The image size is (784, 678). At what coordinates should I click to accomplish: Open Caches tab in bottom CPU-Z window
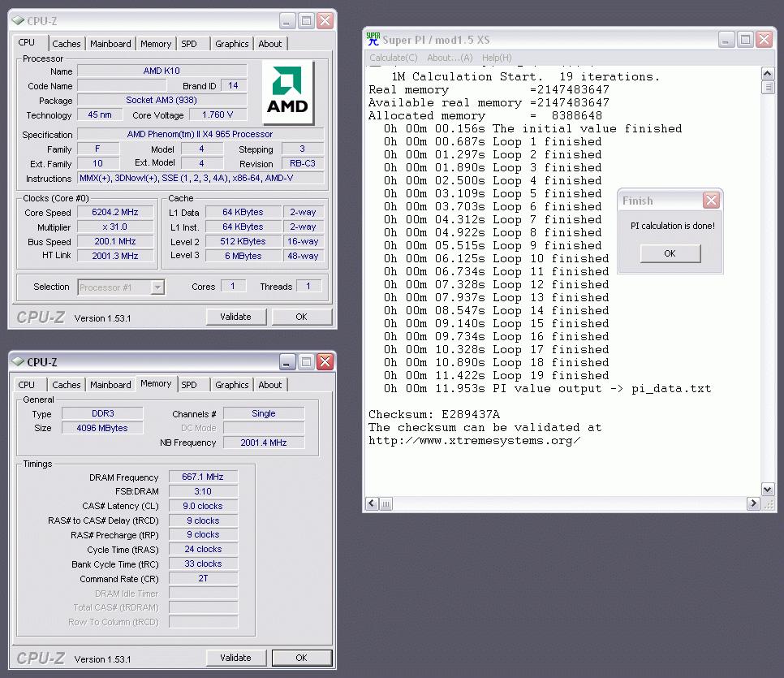66,385
